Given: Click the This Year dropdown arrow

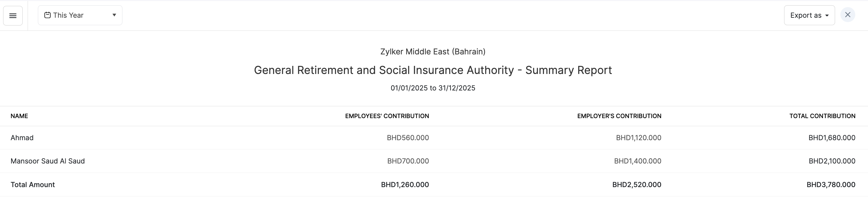Looking at the screenshot, I should tap(114, 15).
